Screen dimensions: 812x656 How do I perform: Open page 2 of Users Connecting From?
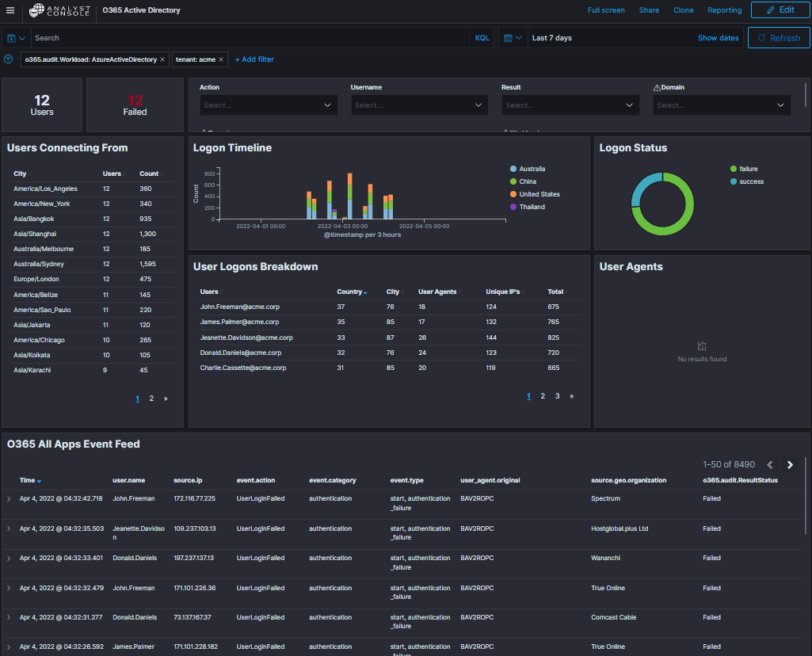click(x=151, y=398)
